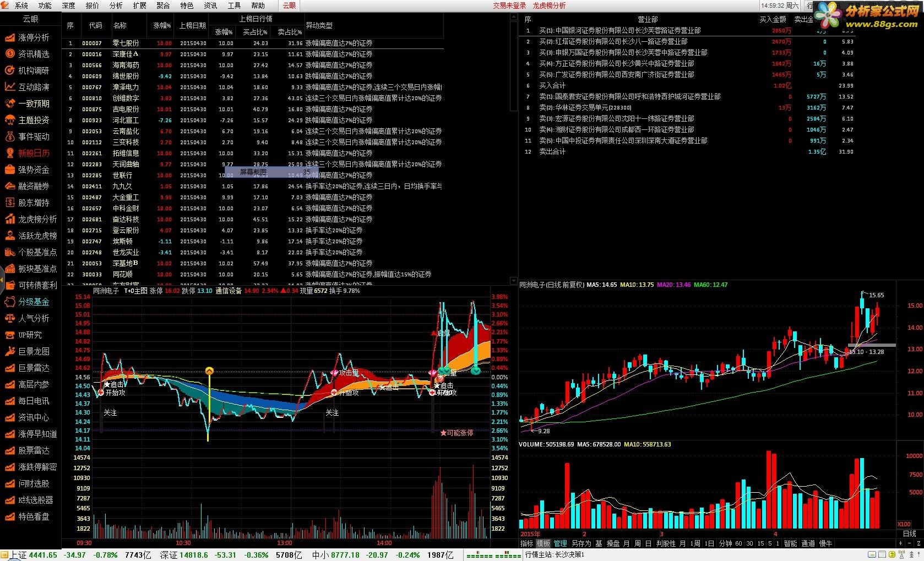The image size is (924, 561).
Task: Click the 另存为 button below the chart
Action: (581, 543)
